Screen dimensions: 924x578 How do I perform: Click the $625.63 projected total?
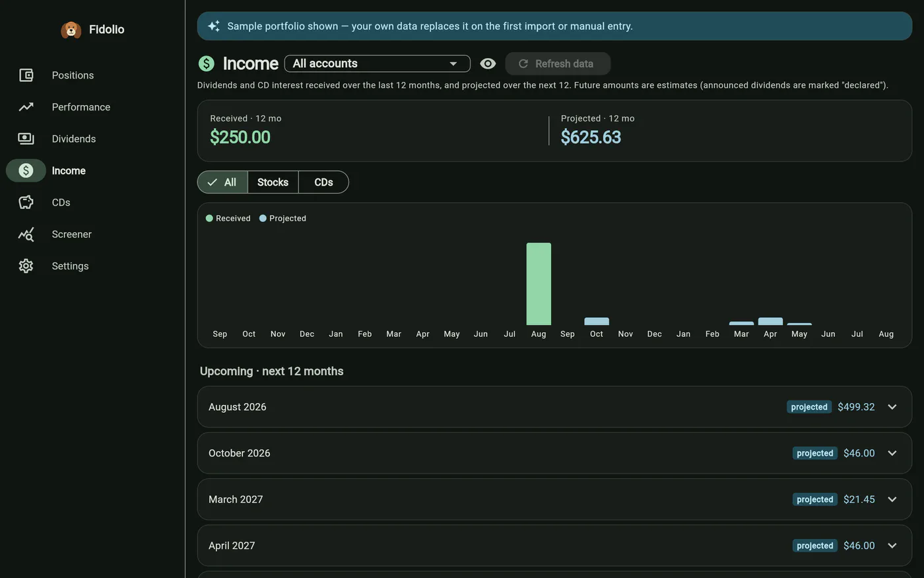click(x=591, y=137)
